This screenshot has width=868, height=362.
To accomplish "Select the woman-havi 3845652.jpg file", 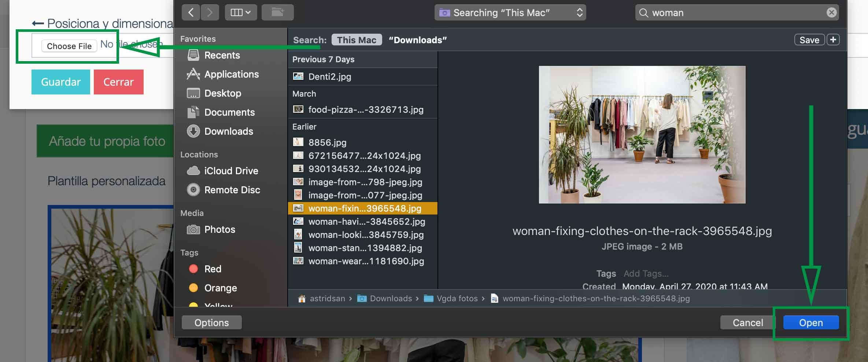I will click(363, 221).
